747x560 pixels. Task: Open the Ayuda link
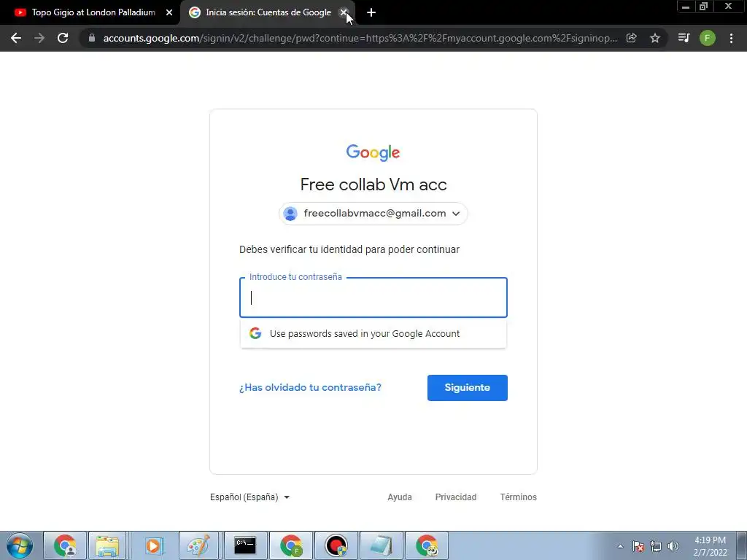(399, 497)
